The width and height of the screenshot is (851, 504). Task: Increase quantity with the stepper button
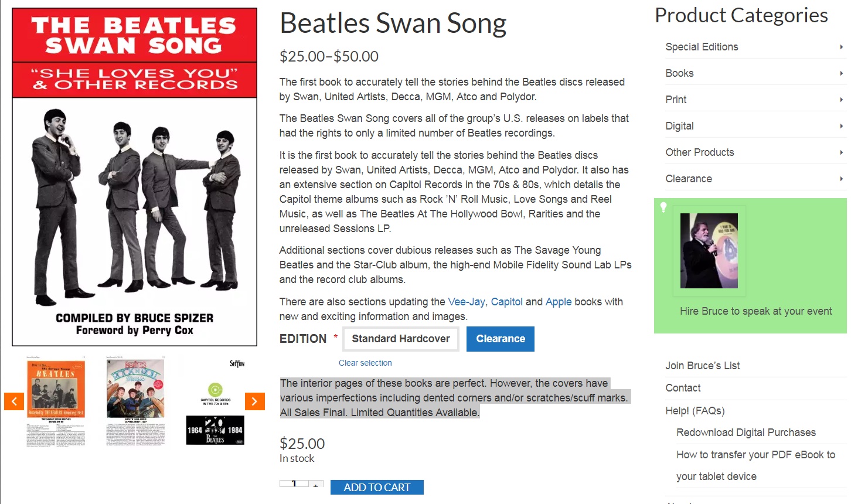pyautogui.click(x=316, y=484)
